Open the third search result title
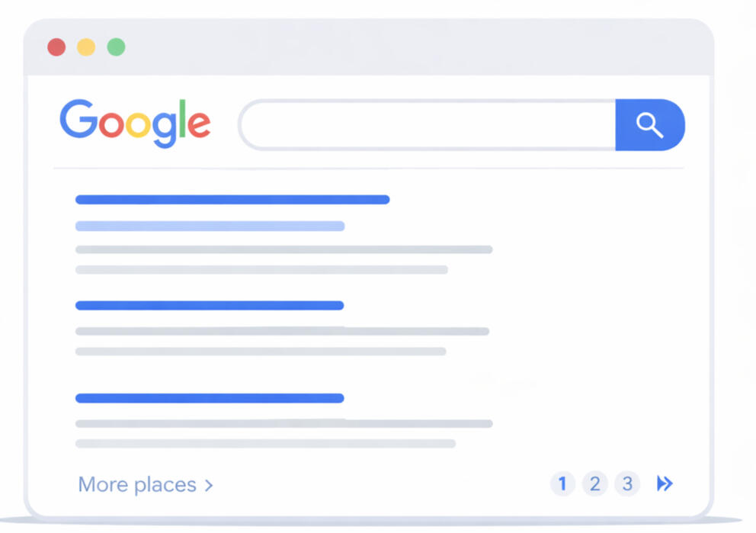Image resolution: width=756 pixels, height=533 pixels. (x=210, y=398)
